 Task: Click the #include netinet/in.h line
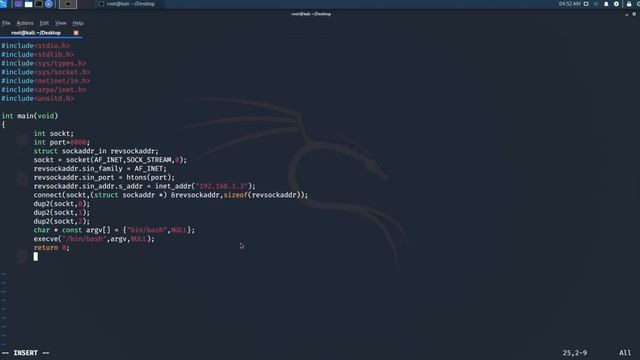click(x=46, y=81)
